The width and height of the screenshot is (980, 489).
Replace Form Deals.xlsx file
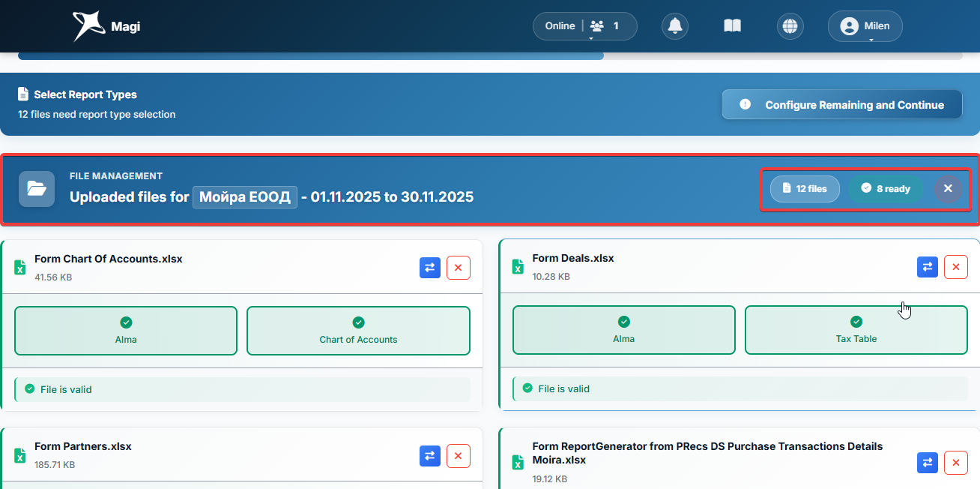coord(928,267)
